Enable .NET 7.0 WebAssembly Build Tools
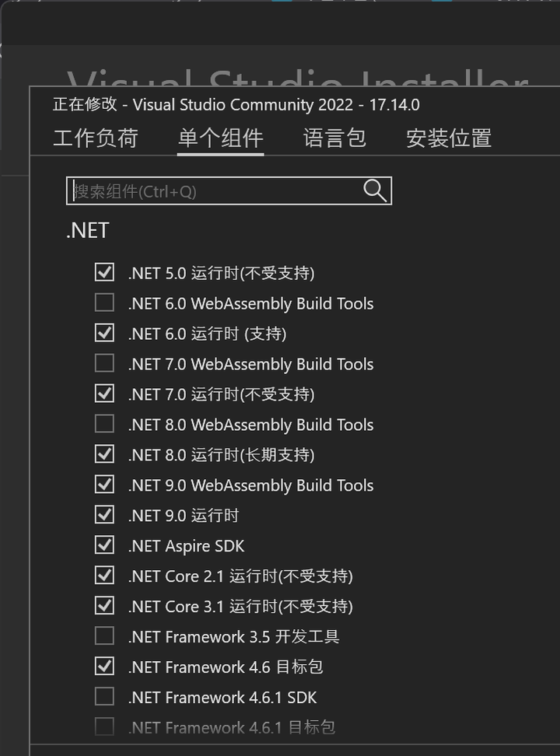The width and height of the screenshot is (560, 756). (104, 362)
